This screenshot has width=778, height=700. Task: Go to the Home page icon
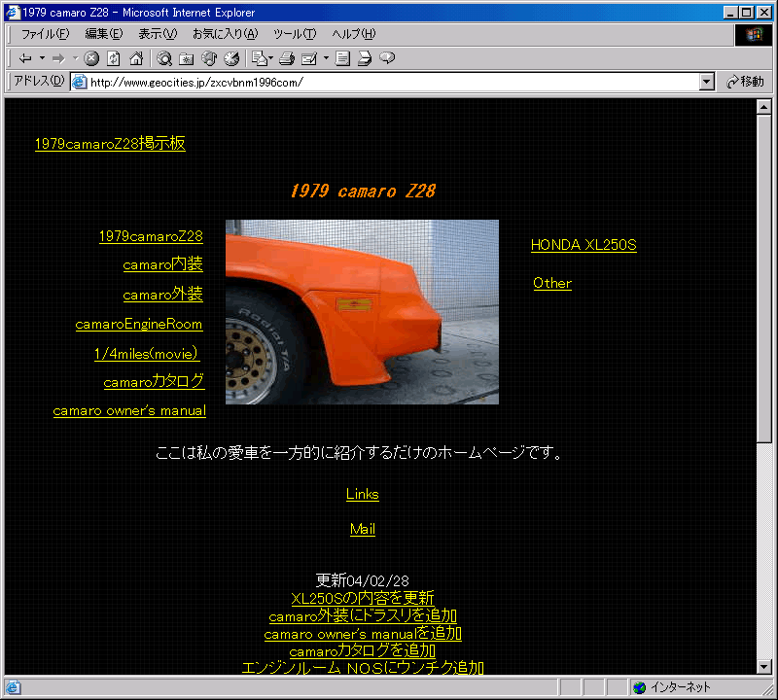click(x=136, y=58)
